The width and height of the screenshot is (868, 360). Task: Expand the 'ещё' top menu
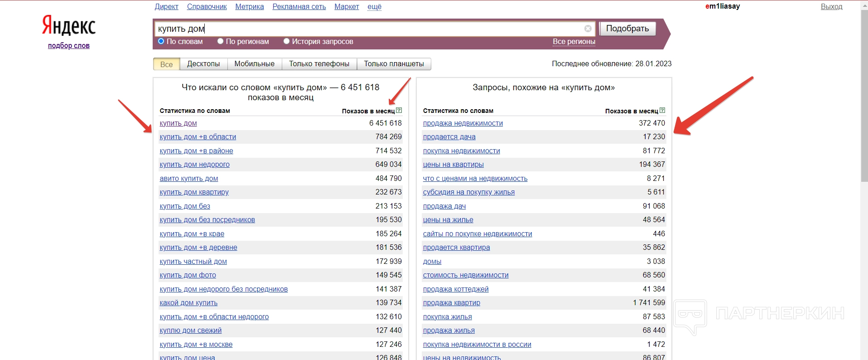[x=374, y=7]
